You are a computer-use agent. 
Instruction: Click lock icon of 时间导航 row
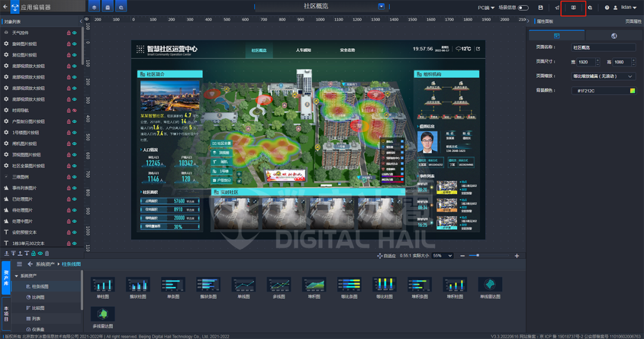coord(69,110)
